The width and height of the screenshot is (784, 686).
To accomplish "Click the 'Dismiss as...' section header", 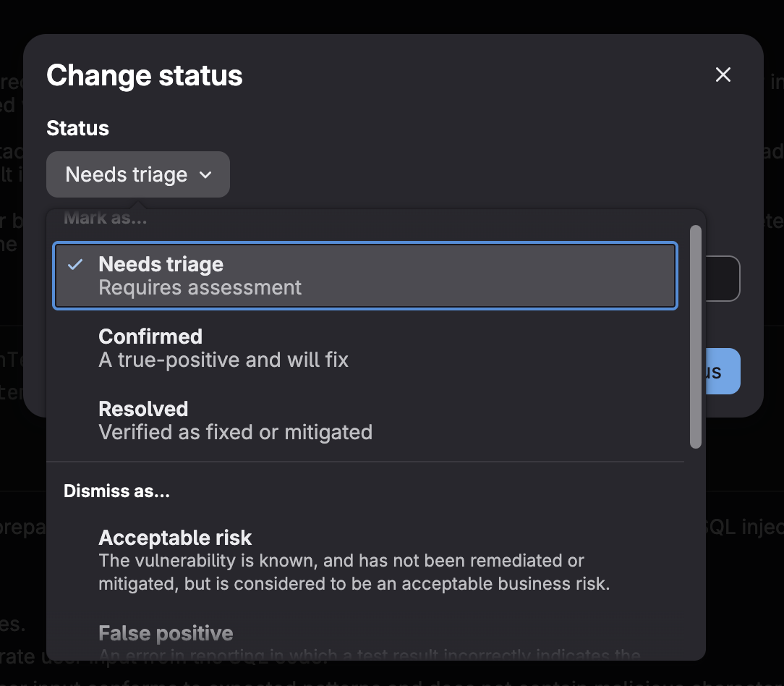I will coord(116,491).
